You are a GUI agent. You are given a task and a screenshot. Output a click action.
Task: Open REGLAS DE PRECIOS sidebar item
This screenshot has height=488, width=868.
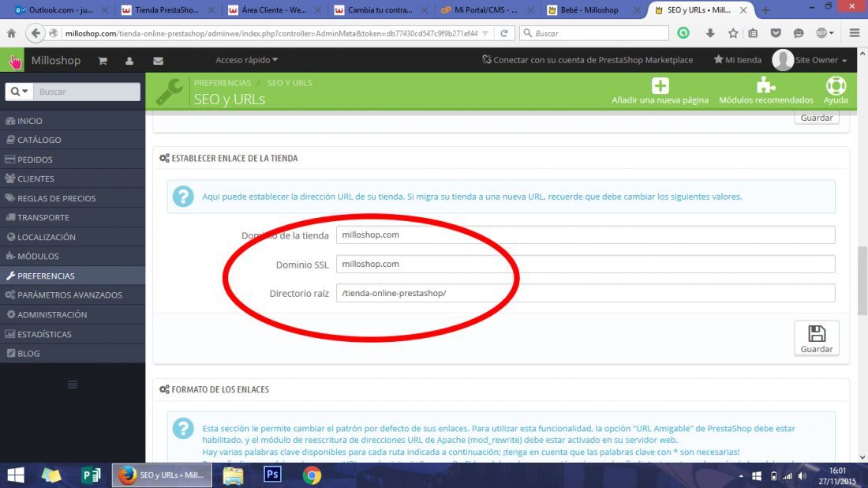coord(73,197)
